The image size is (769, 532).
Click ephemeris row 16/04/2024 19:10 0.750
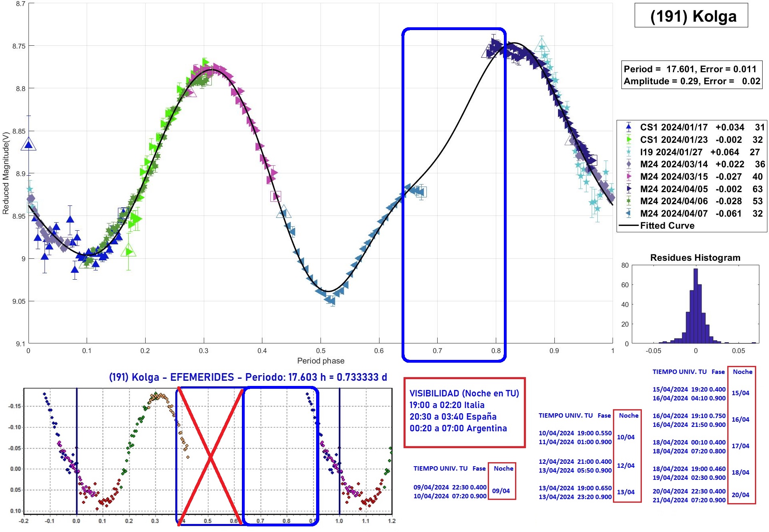coord(689,416)
